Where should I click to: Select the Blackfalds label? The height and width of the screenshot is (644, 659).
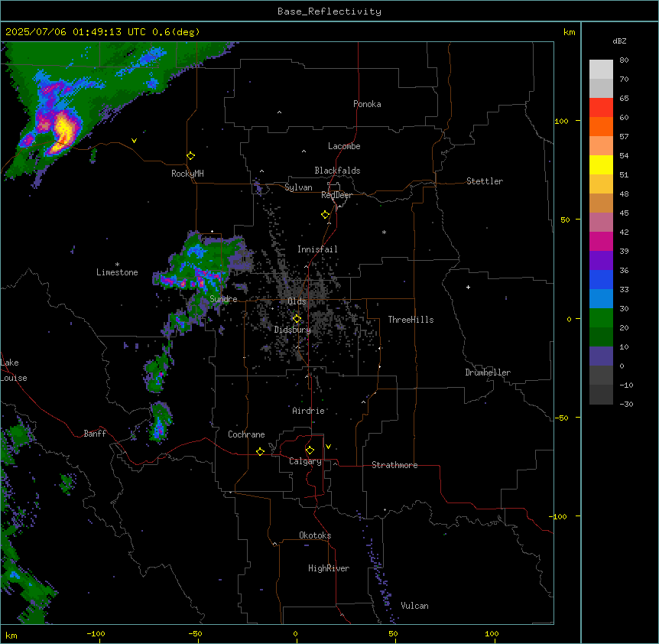(x=337, y=171)
